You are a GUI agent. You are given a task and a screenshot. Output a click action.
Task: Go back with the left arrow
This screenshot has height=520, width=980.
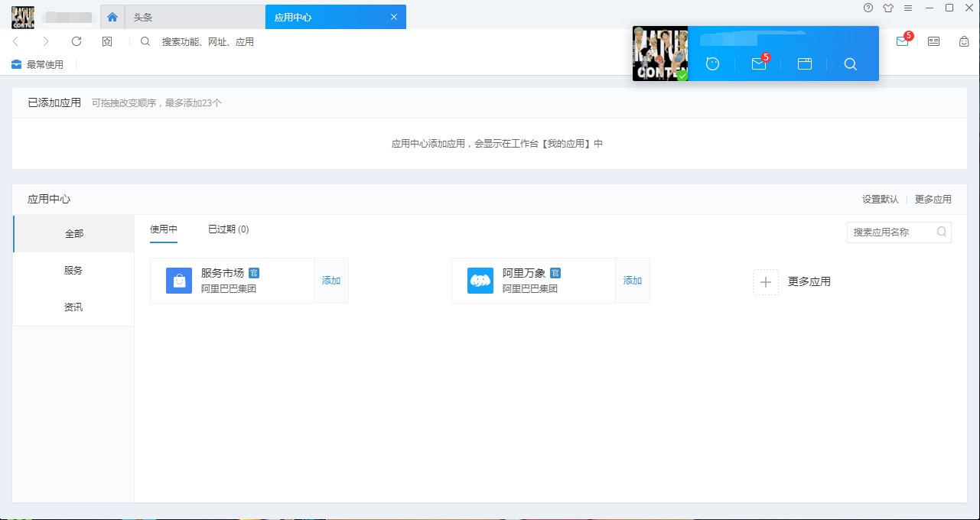pos(15,41)
